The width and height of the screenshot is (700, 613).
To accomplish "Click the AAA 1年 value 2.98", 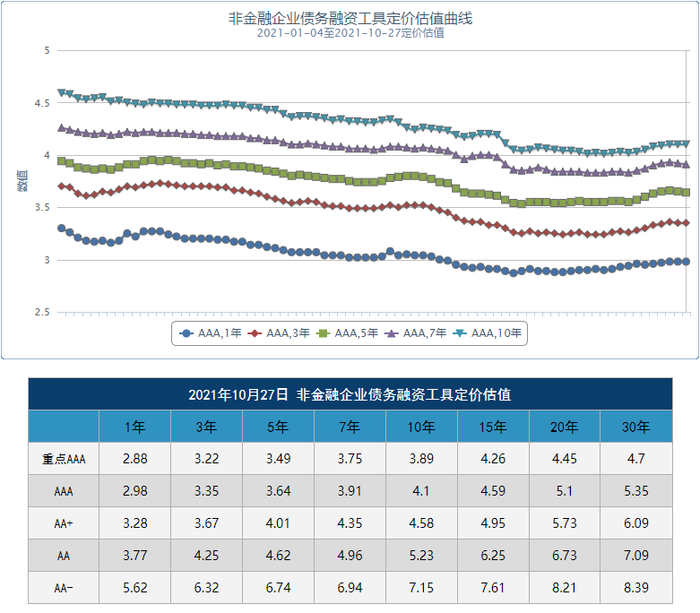I will click(x=134, y=490).
